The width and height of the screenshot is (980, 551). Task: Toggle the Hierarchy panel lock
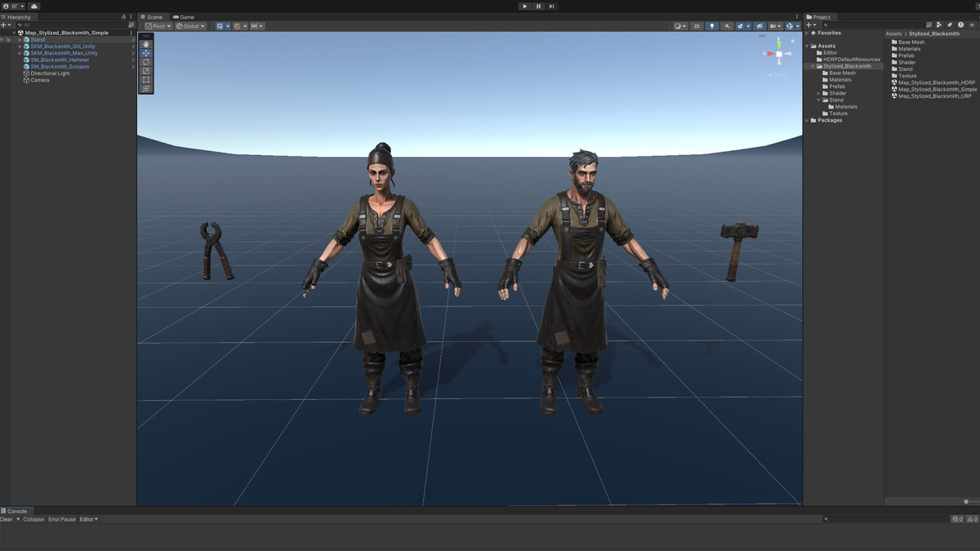(123, 16)
